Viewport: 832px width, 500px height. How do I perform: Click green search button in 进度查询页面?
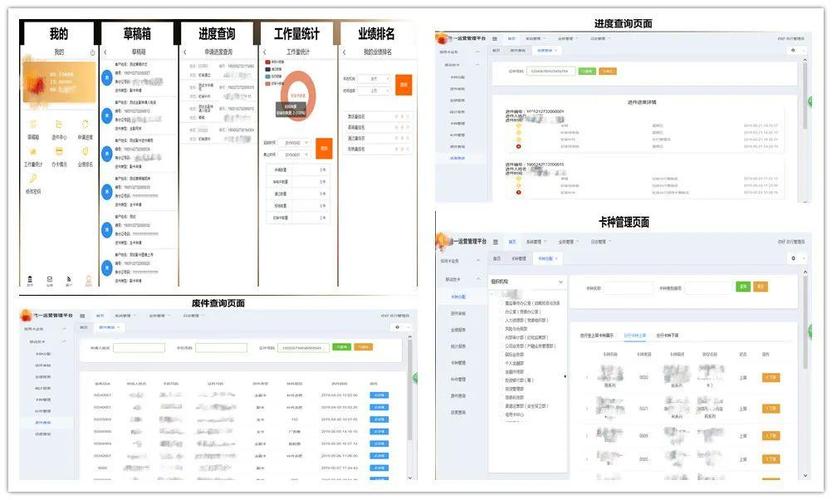click(587, 71)
